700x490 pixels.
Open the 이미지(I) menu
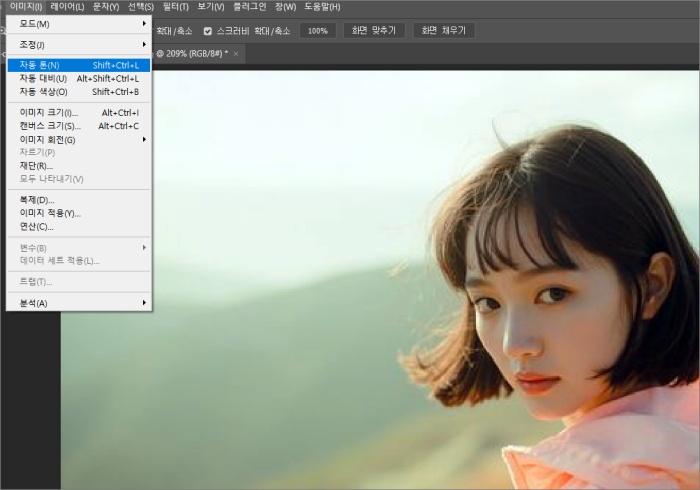(x=26, y=7)
